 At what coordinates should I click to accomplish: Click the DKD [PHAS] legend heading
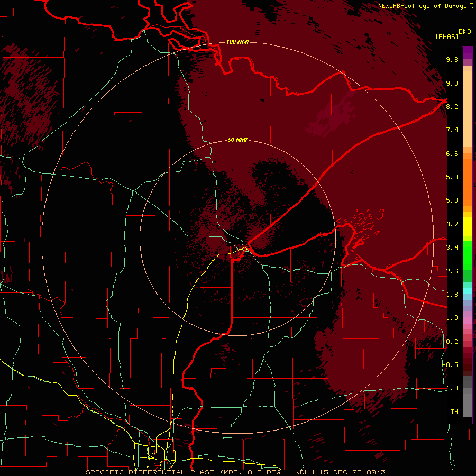[453, 34]
